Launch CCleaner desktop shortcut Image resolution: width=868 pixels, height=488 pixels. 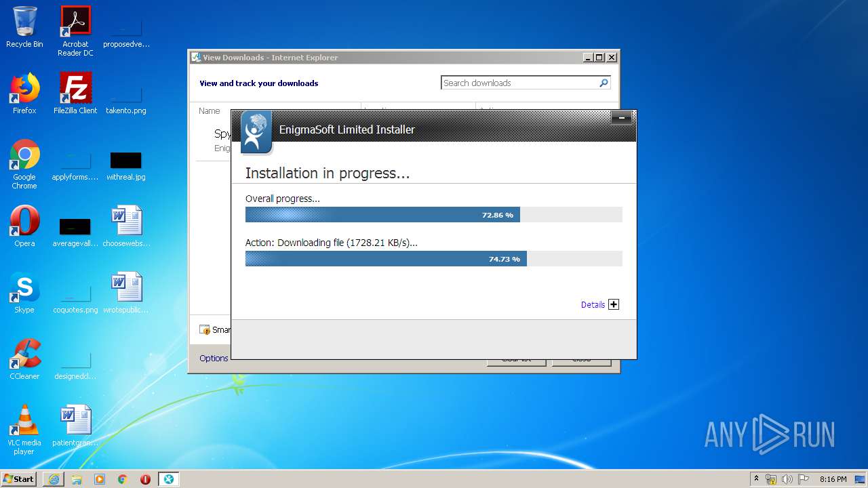coord(24,359)
